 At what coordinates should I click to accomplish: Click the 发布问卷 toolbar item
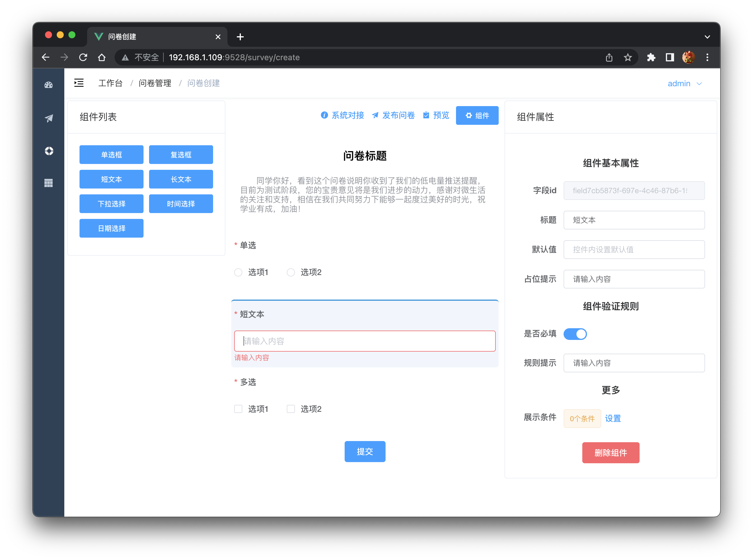pos(393,115)
